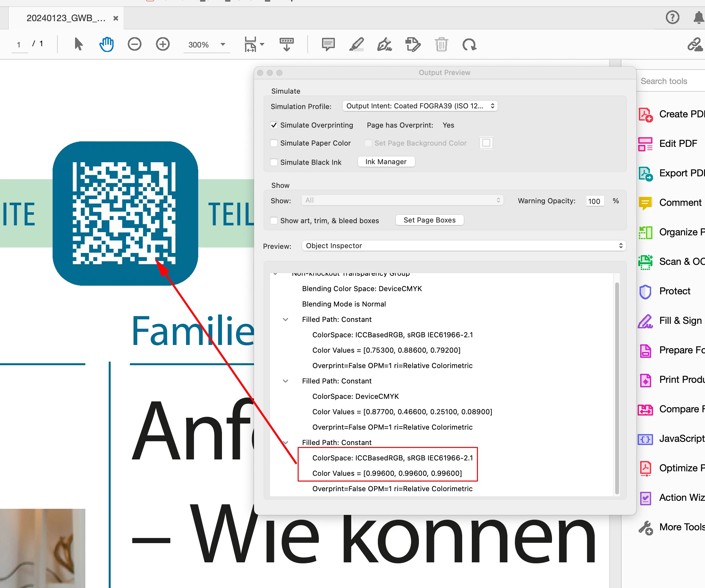The width and height of the screenshot is (705, 588).
Task: Select the highlighter pen tool
Action: point(357,44)
